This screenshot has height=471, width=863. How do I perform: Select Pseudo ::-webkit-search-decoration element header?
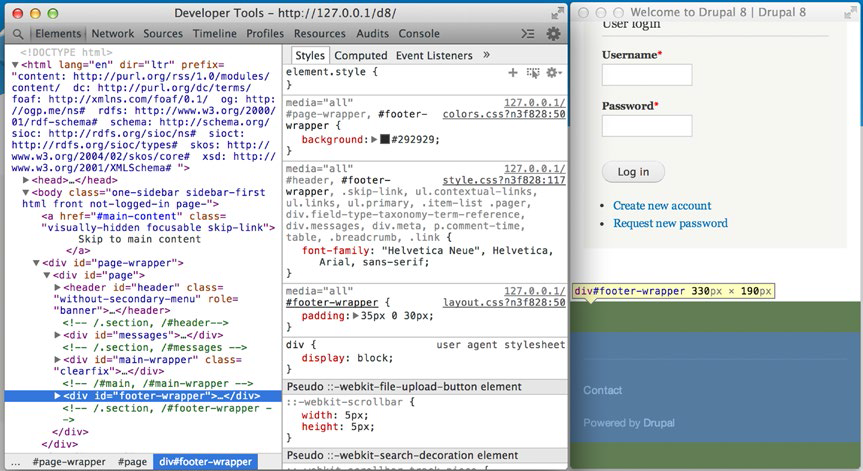coord(424,456)
